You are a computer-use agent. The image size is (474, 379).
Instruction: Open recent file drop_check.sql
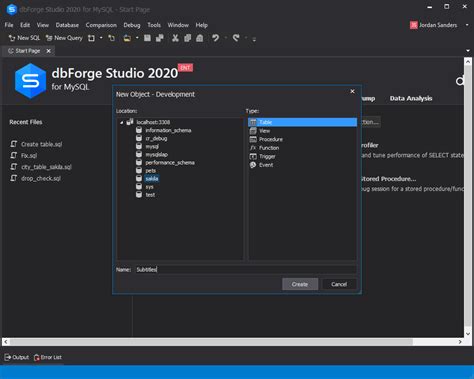point(41,178)
